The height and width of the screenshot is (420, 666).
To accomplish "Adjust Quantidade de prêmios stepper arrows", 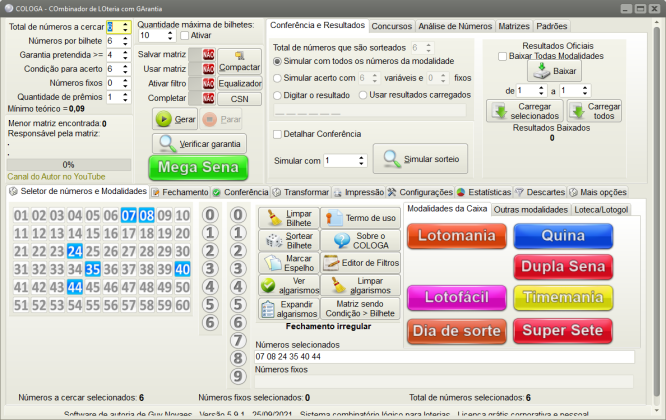I will click(125, 97).
